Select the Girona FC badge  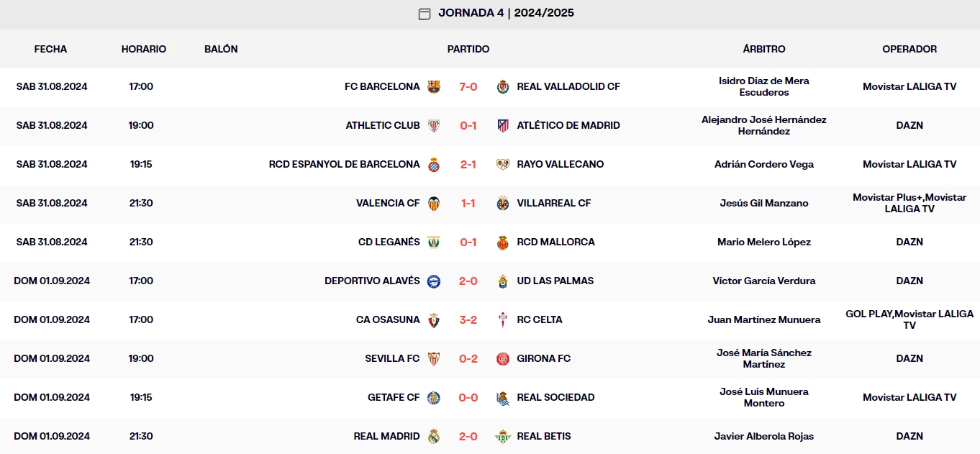pyautogui.click(x=504, y=358)
